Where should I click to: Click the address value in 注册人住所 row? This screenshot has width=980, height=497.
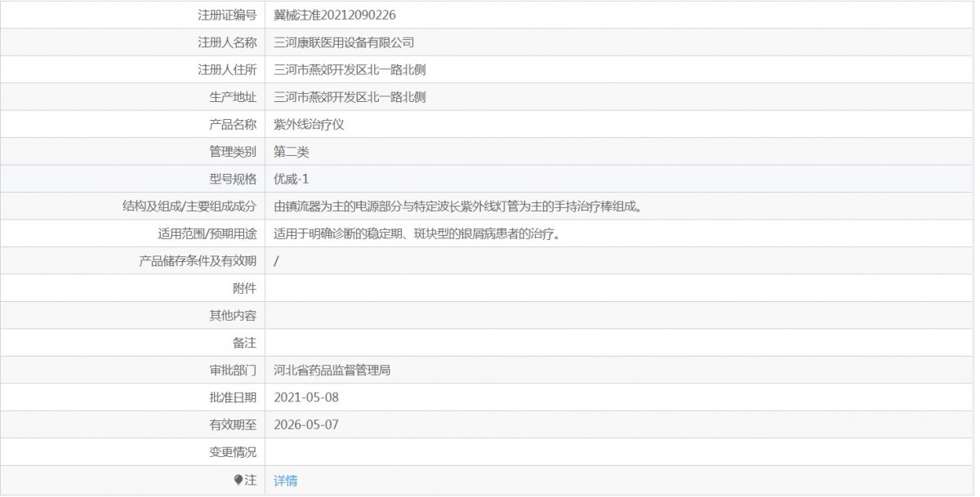coord(350,69)
